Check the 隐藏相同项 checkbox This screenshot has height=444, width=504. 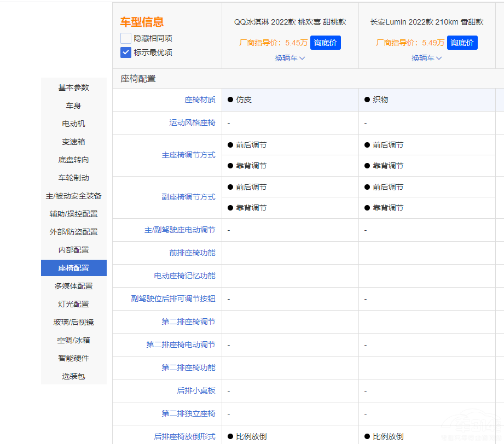[126, 38]
